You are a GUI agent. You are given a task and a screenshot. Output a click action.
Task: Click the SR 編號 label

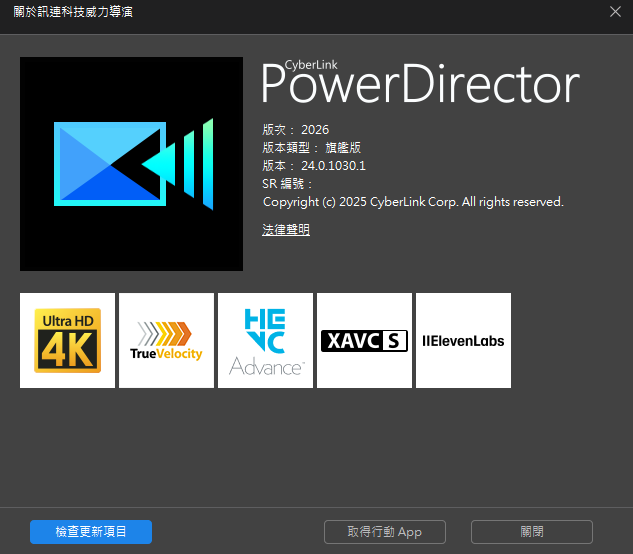point(287,184)
